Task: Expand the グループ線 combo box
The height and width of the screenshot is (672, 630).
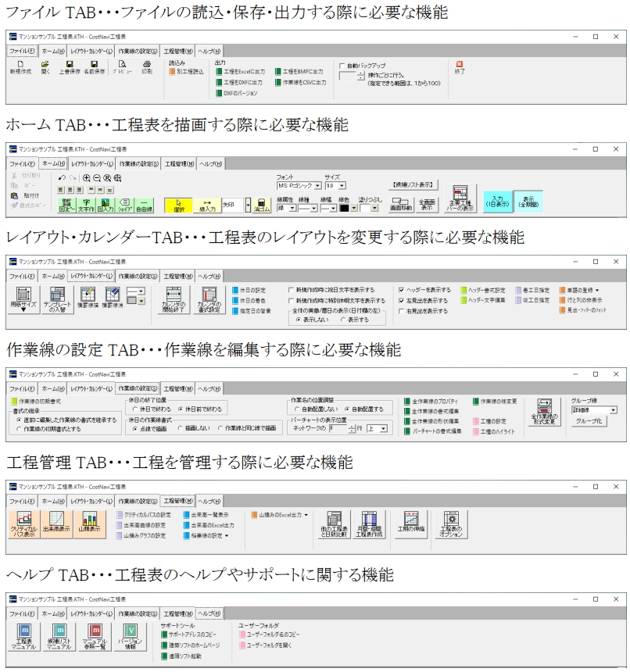Action: pyautogui.click(x=613, y=409)
